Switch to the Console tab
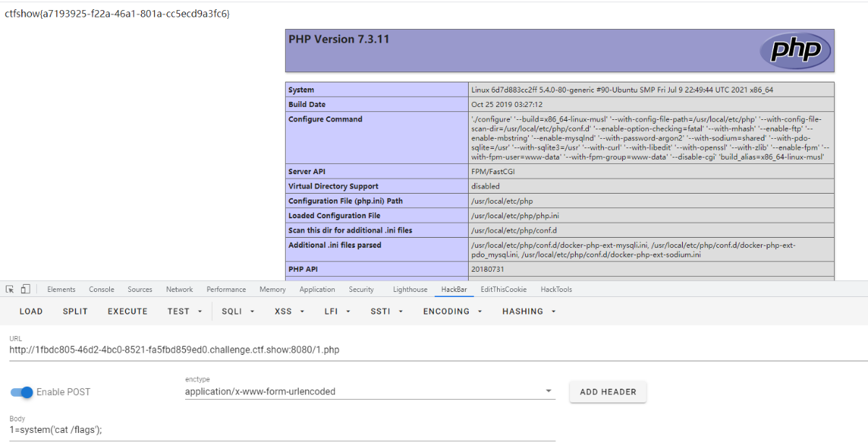Image resolution: width=868 pixels, height=443 pixels. (x=101, y=289)
